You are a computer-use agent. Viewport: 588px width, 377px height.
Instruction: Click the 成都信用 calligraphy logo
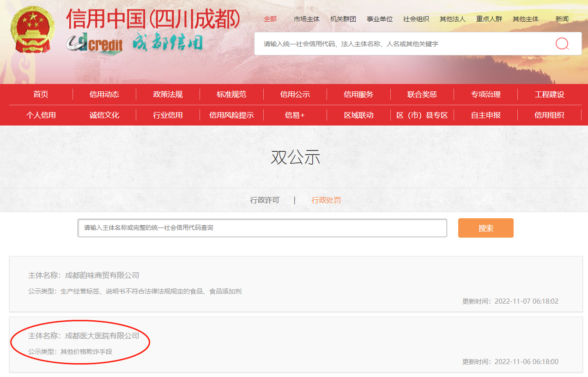(168, 42)
